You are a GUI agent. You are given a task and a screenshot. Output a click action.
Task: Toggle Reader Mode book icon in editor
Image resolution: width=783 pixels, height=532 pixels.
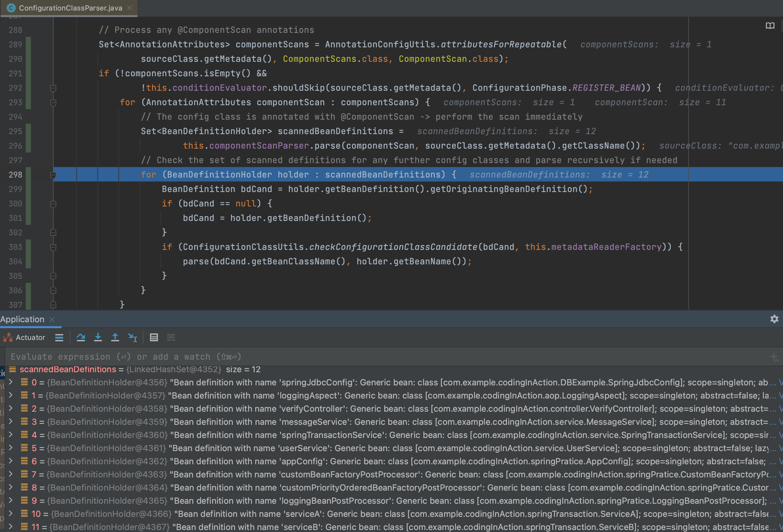(x=770, y=26)
